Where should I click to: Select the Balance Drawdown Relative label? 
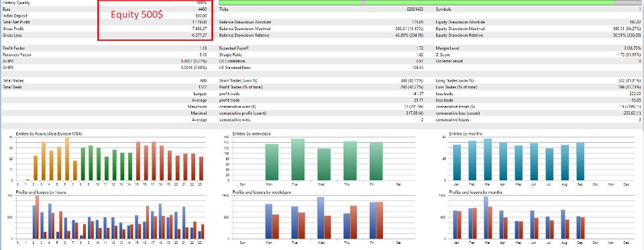[x=244, y=36]
